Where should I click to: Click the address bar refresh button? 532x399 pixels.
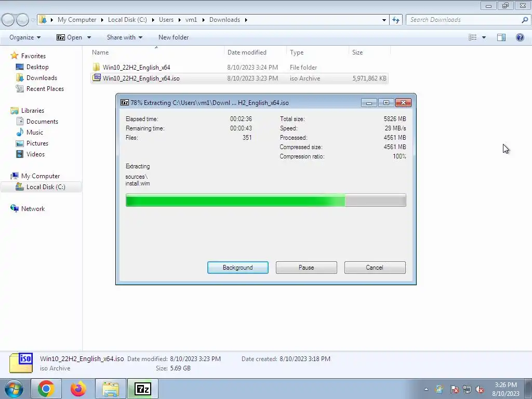(396, 20)
